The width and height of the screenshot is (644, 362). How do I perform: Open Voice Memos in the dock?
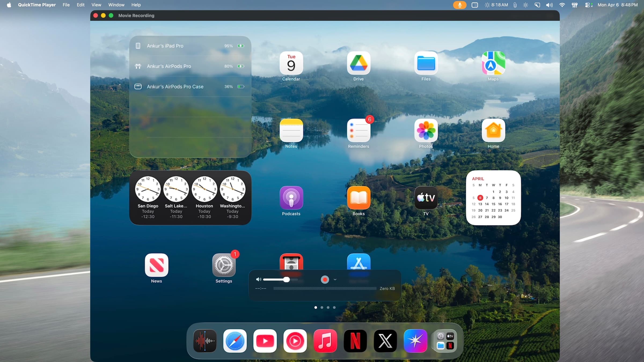(205, 341)
